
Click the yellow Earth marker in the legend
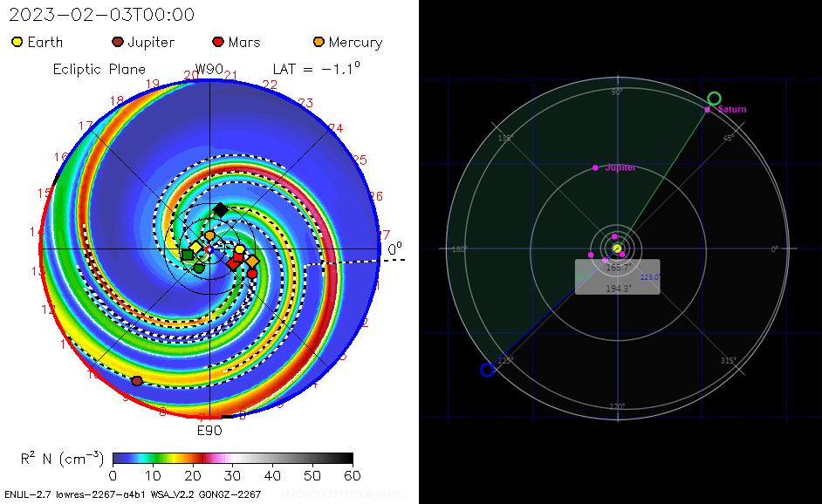pos(17,42)
